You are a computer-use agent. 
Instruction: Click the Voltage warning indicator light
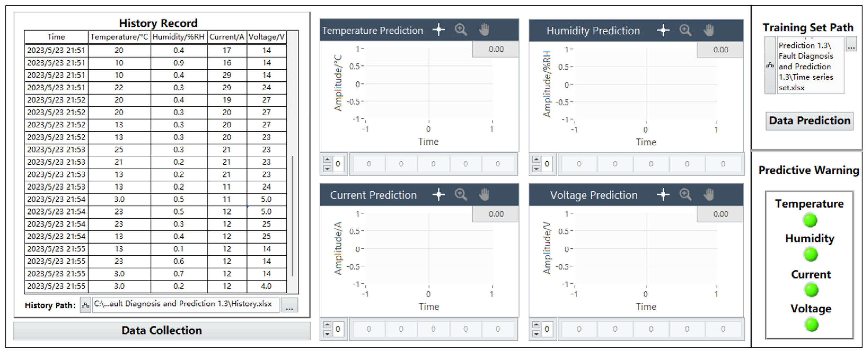pyautogui.click(x=811, y=325)
